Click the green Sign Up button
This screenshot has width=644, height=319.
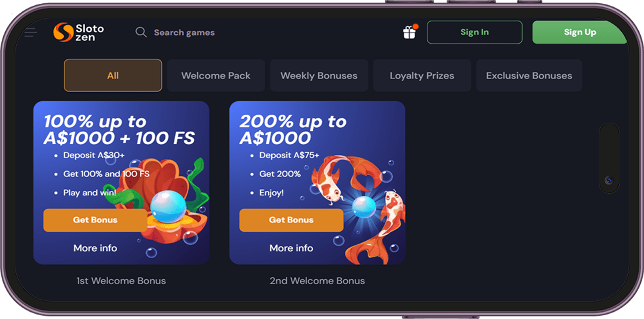pos(579,32)
